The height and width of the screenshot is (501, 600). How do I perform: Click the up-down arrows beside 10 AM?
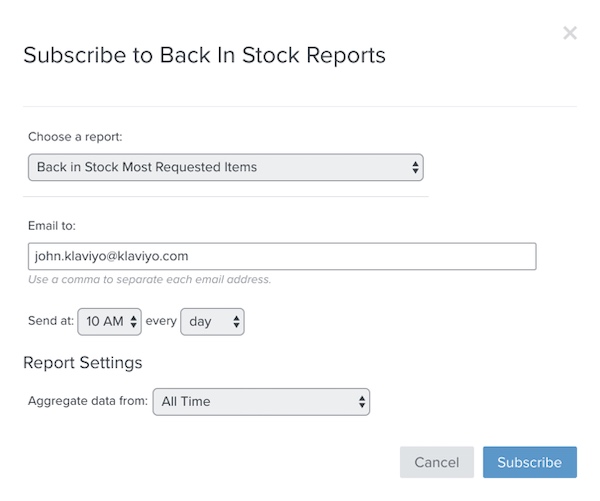[x=133, y=321]
